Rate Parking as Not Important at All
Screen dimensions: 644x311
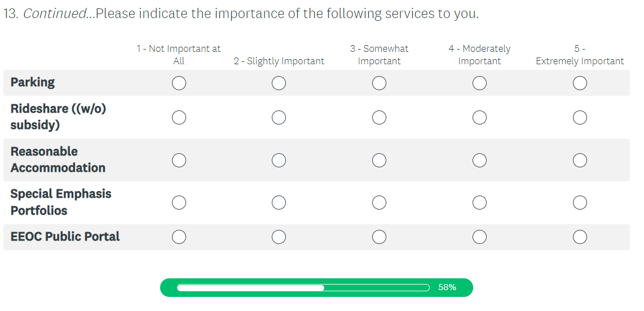pyautogui.click(x=179, y=83)
